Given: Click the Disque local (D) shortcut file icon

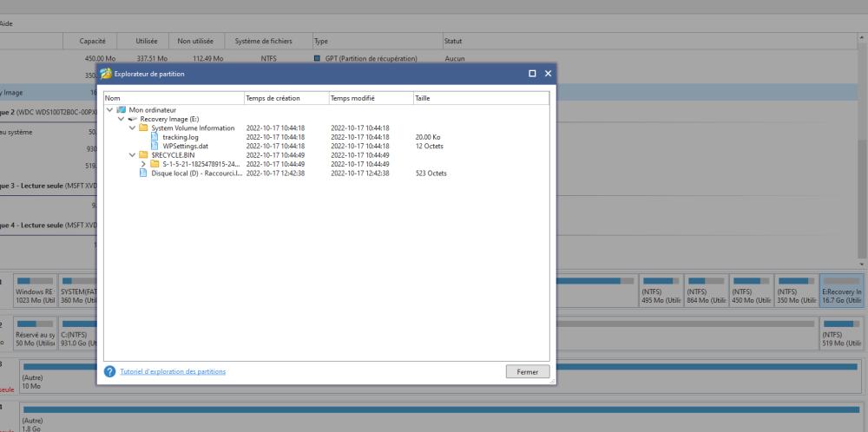Looking at the screenshot, I should click(x=144, y=173).
